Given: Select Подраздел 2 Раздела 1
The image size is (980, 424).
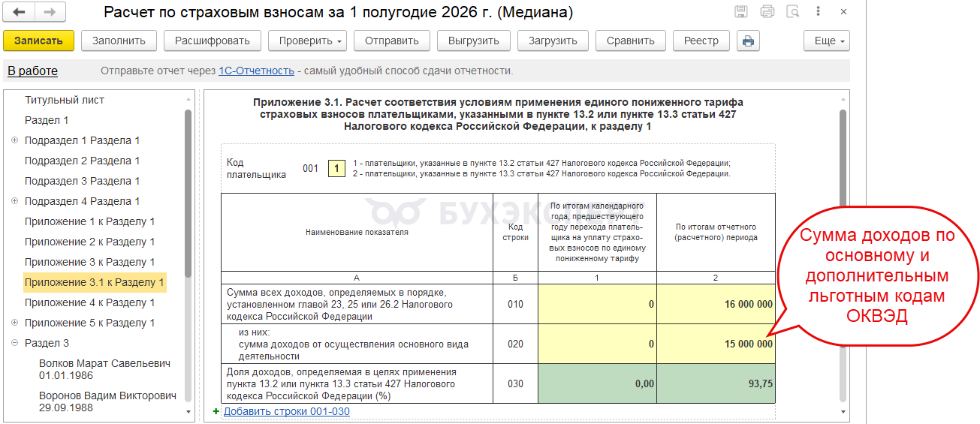Looking at the screenshot, I should point(82,161).
